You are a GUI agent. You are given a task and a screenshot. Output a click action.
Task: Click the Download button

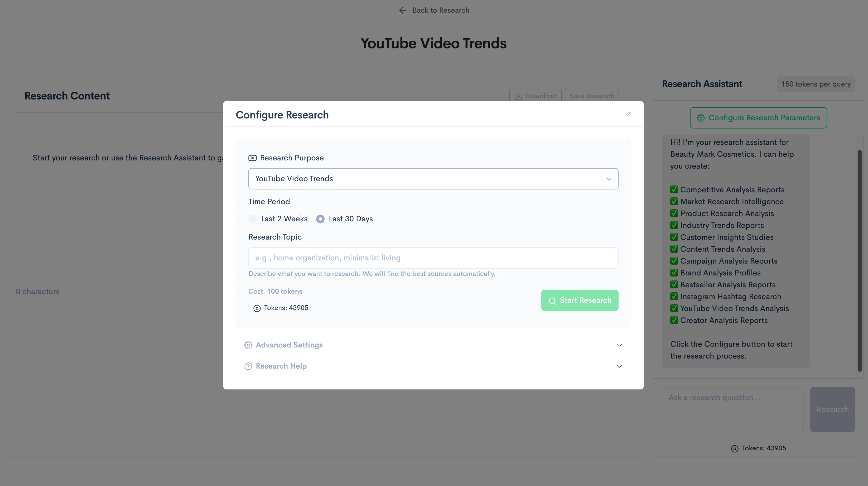tap(535, 95)
